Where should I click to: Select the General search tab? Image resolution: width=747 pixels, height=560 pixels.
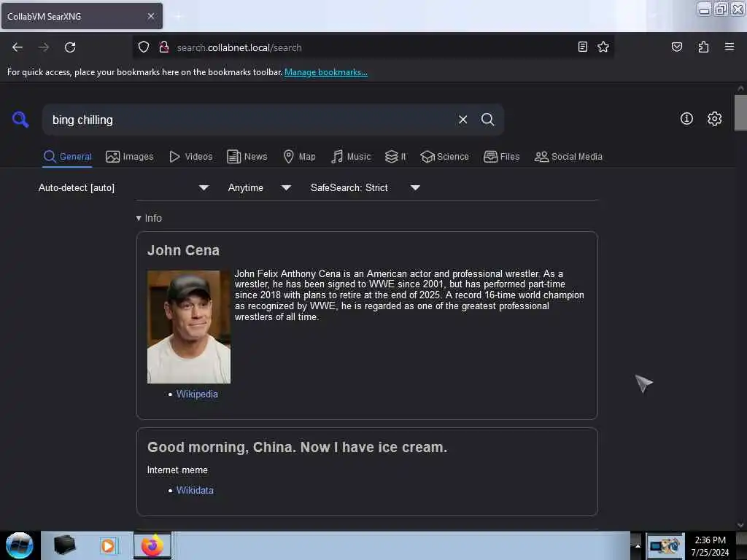pyautogui.click(x=68, y=156)
